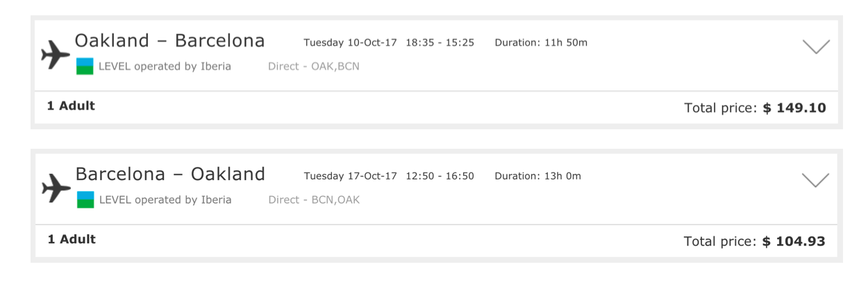
Task: Click the 12:50 - 16:50 flight times
Action: pyautogui.click(x=440, y=177)
